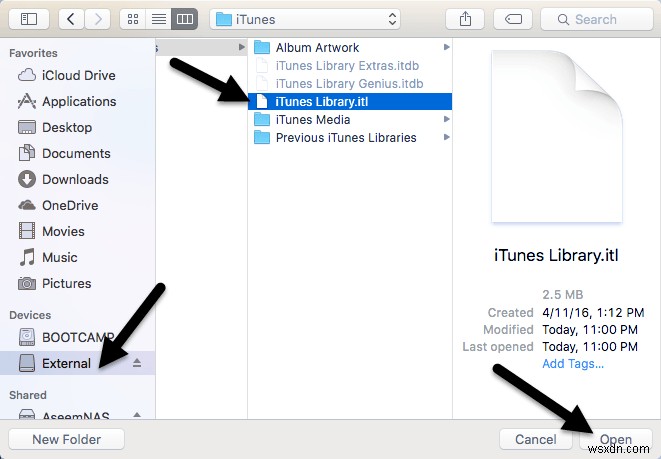Click the Add Tags… link
The height and width of the screenshot is (459, 661).
click(573, 364)
